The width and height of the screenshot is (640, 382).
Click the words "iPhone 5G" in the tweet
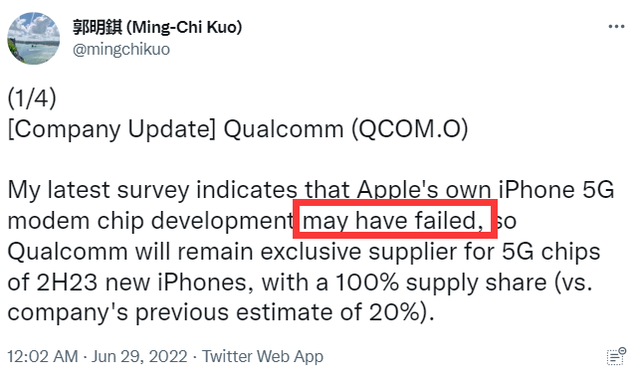[556, 189]
